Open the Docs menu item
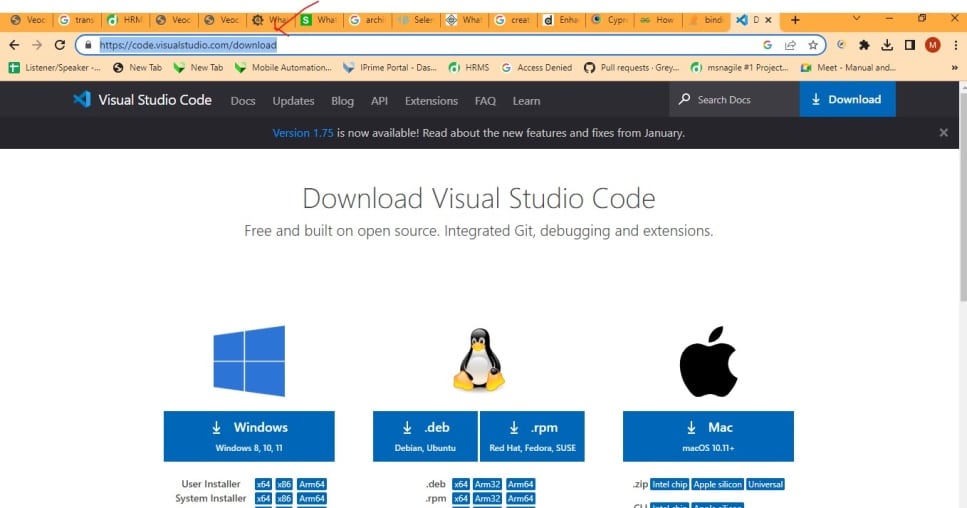This screenshot has height=508, width=967. click(243, 101)
